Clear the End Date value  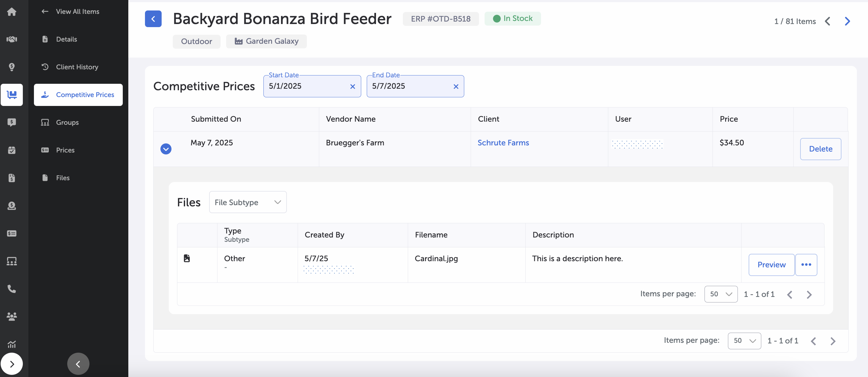pos(456,87)
